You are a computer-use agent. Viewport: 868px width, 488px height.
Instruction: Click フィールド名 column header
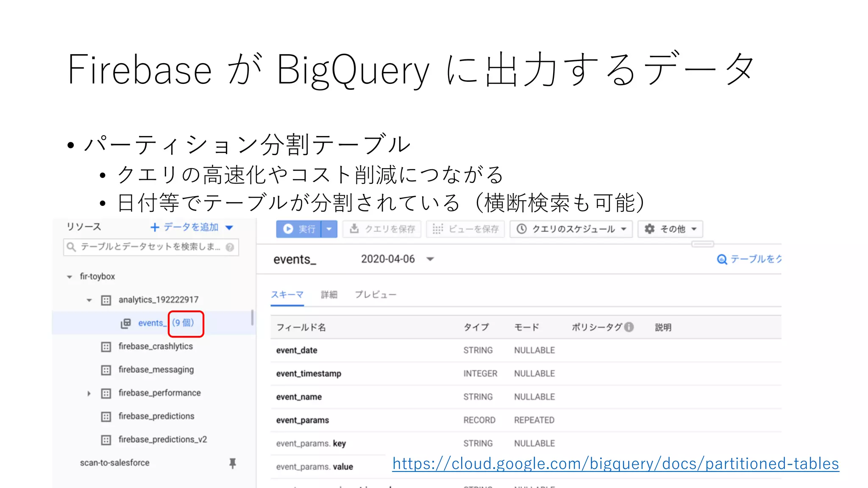pos(301,327)
